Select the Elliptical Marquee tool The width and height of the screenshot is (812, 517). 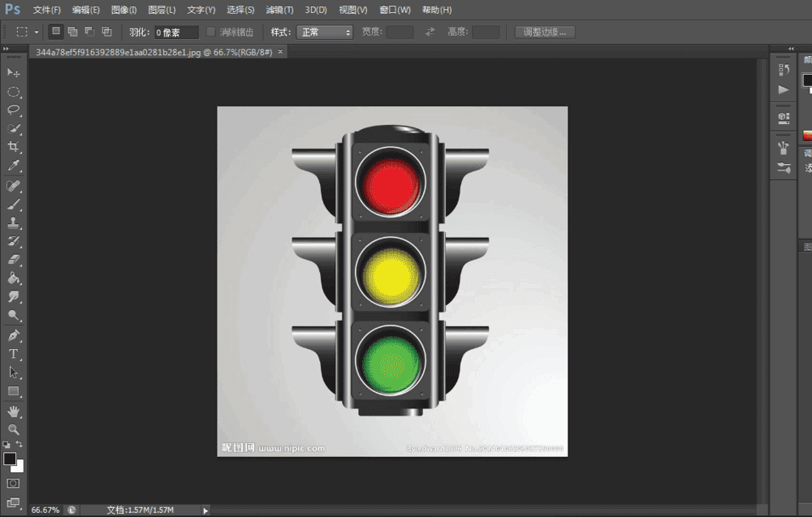[14, 92]
